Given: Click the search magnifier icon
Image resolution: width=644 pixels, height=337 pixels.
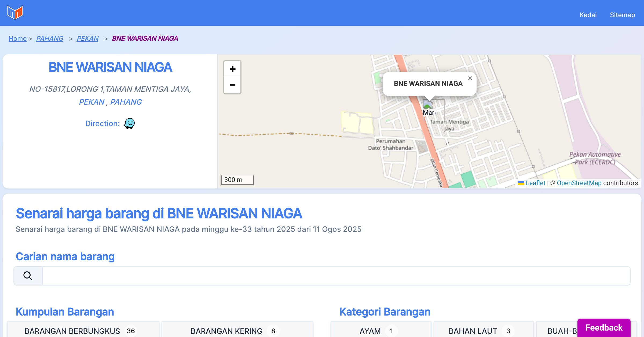Looking at the screenshot, I should pyautogui.click(x=28, y=276).
